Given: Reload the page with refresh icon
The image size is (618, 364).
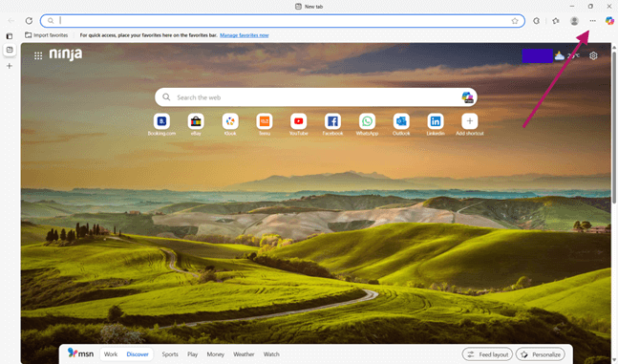Looking at the screenshot, I should (x=29, y=20).
